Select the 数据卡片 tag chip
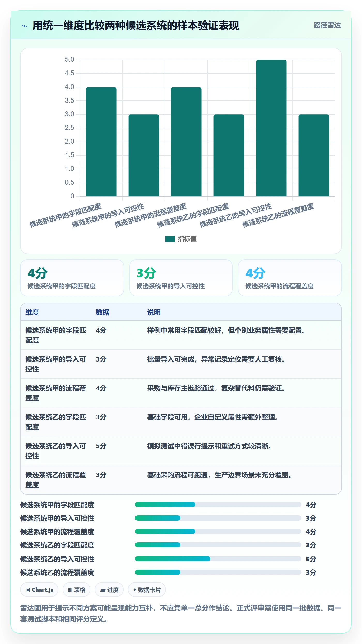Viewport: 362px width, 644px height. [x=147, y=590]
